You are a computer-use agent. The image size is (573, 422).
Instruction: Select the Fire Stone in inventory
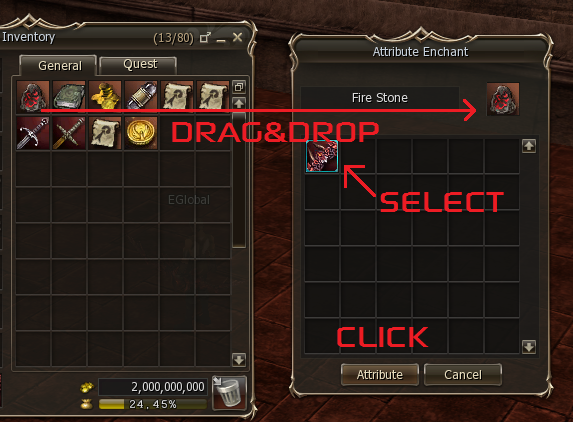pyautogui.click(x=33, y=97)
